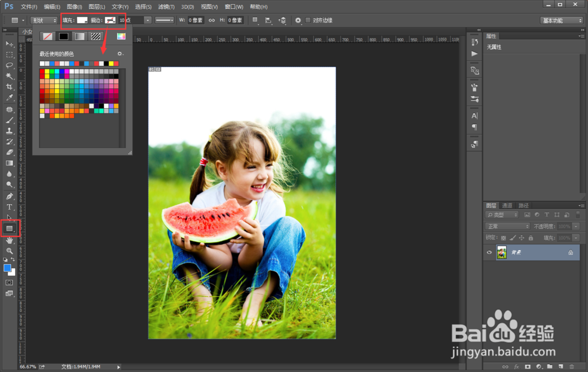Image resolution: width=588 pixels, height=372 pixels.
Task: Select the Crop tool
Action: [9, 87]
